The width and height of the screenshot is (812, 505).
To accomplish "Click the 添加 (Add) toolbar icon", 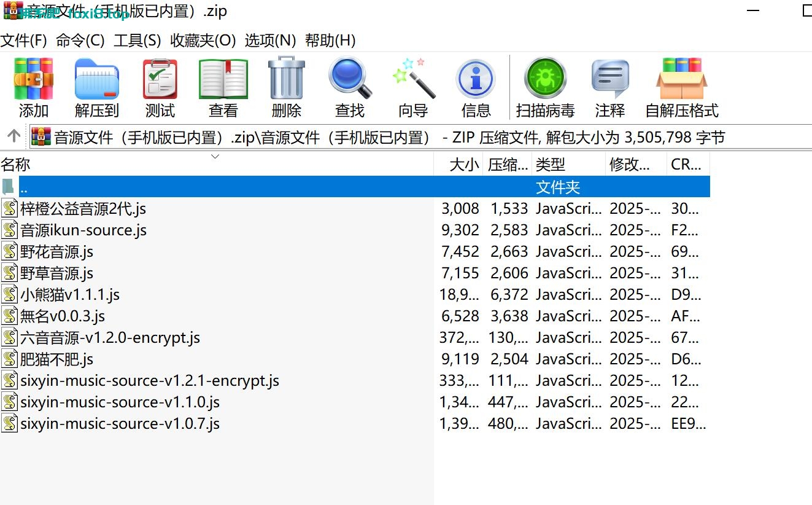I will tap(34, 87).
